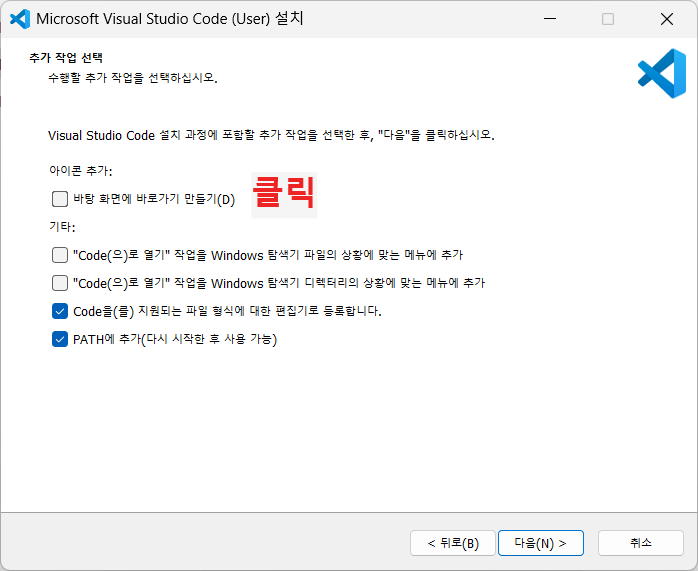Check "Code(으)로 열기" for Explorer file context menu
The width and height of the screenshot is (698, 571).
(x=60, y=255)
